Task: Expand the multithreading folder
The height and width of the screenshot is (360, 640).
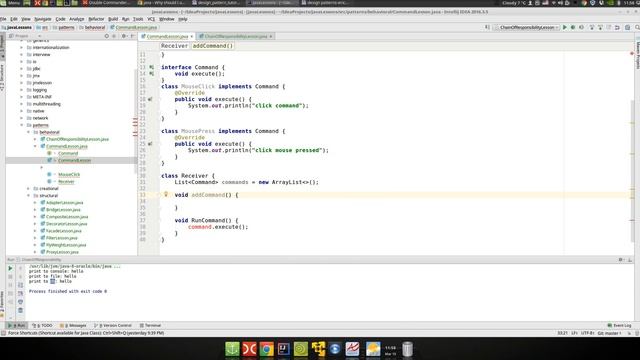Action: 22,104
